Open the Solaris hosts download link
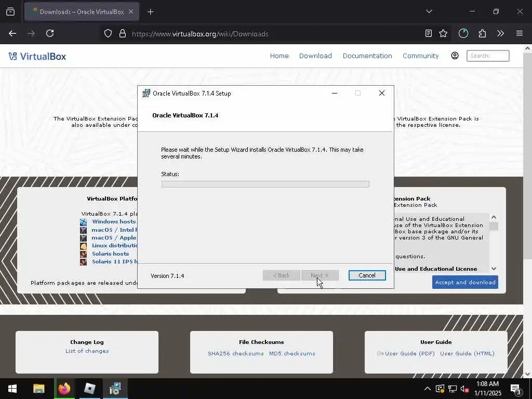 111,254
